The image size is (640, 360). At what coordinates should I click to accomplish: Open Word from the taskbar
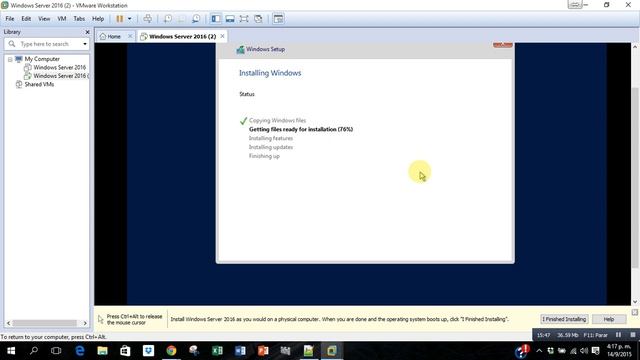240,351
